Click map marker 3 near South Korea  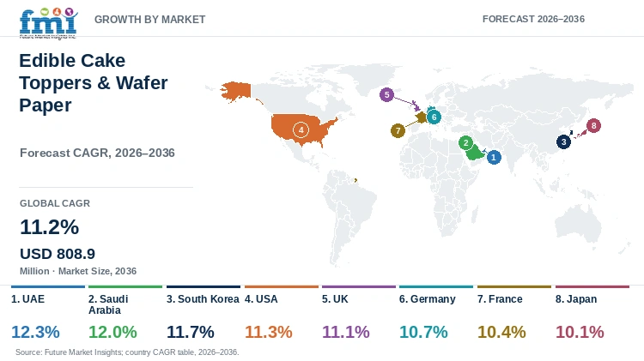563,142
